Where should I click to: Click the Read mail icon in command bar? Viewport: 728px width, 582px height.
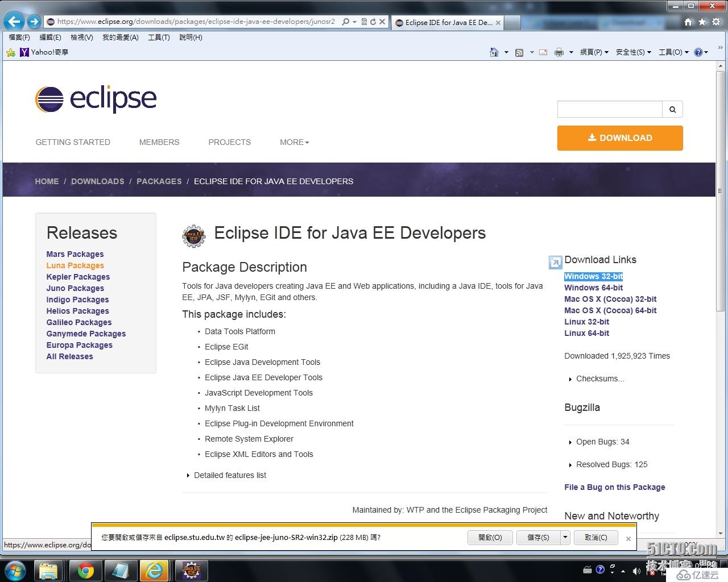click(x=543, y=52)
